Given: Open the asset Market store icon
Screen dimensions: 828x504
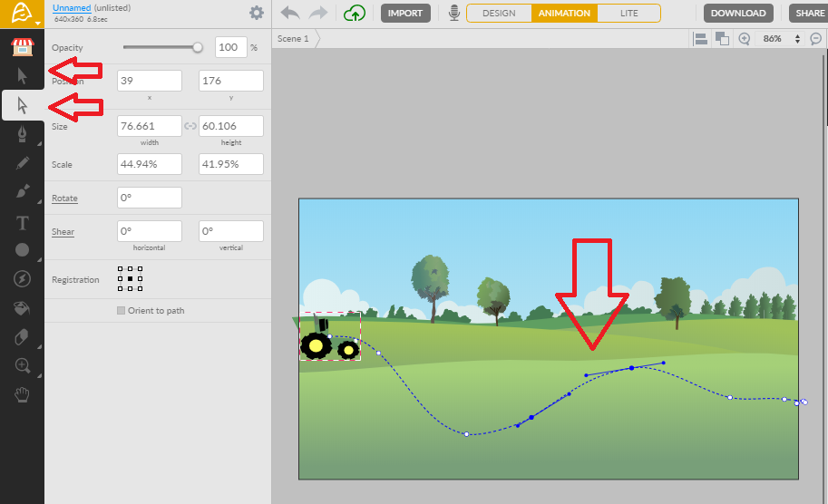Looking at the screenshot, I should tap(22, 46).
